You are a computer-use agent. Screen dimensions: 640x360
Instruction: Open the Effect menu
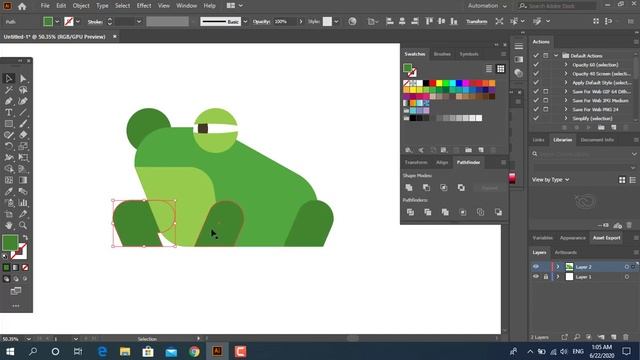click(x=144, y=6)
